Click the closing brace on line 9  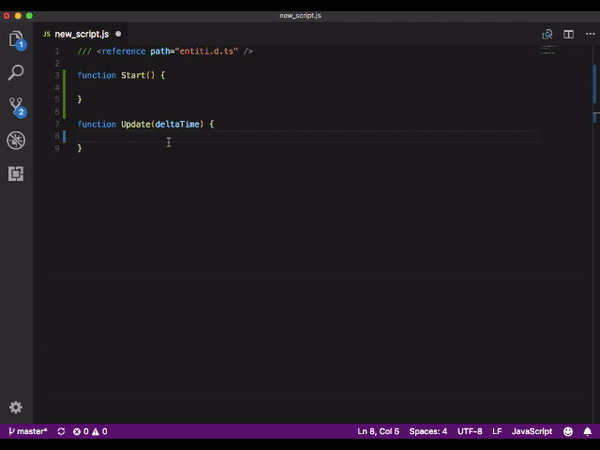coord(80,148)
